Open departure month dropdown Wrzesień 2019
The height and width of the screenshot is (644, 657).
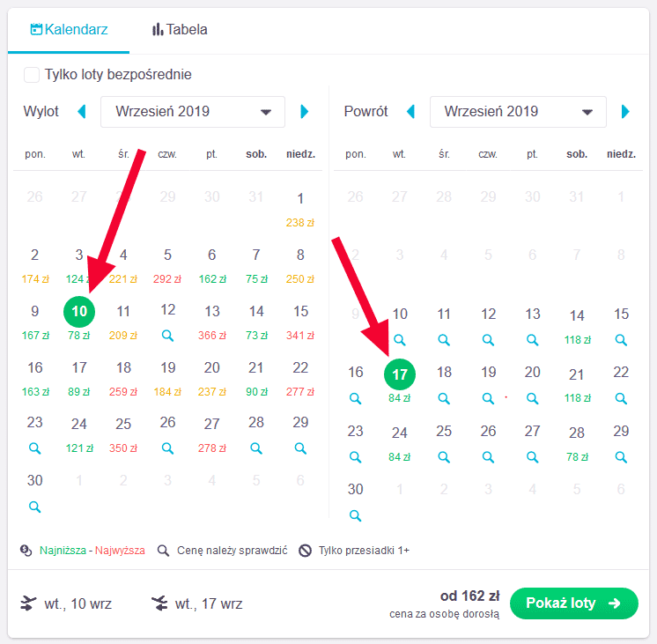tap(193, 112)
